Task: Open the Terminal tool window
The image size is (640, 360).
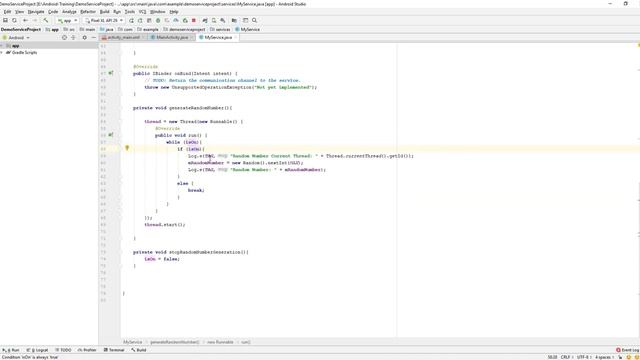Action: point(114,350)
